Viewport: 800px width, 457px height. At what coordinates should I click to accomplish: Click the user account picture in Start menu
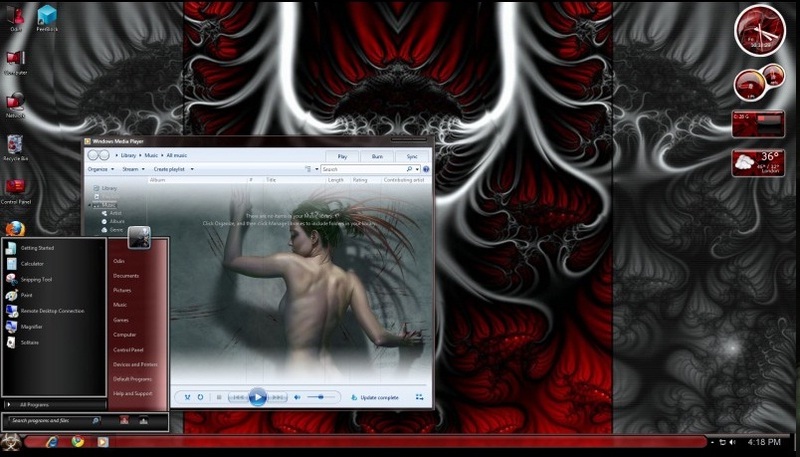[x=139, y=237]
